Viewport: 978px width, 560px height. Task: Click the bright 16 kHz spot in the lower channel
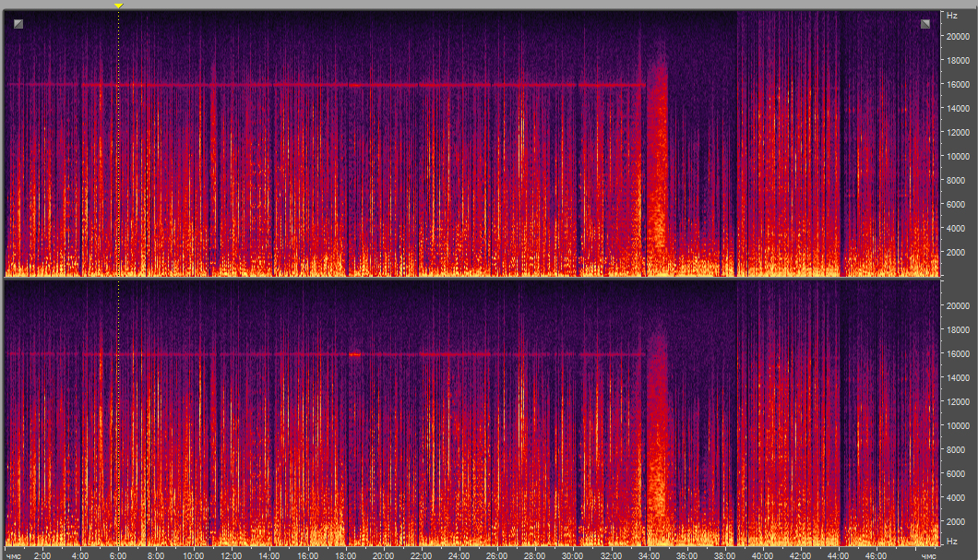pos(354,353)
